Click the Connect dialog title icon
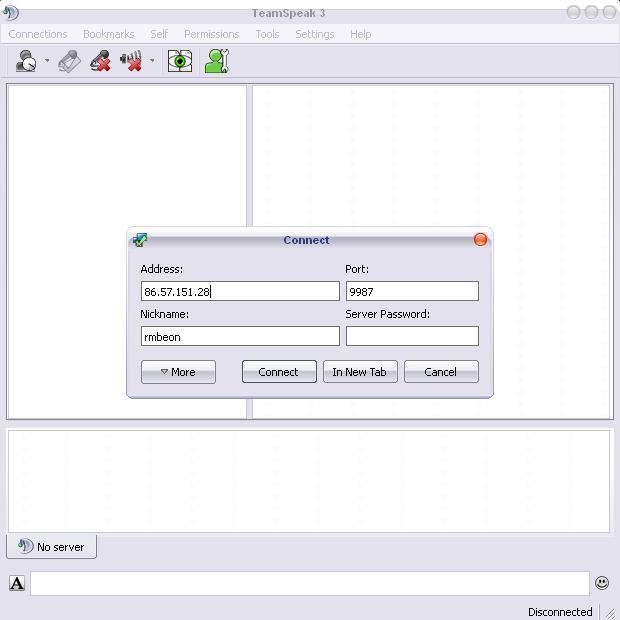The width and height of the screenshot is (620, 620). pyautogui.click(x=140, y=240)
